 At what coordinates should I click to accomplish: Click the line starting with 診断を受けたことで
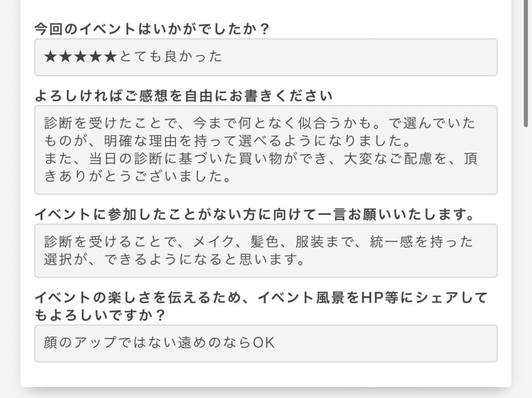pos(260,123)
